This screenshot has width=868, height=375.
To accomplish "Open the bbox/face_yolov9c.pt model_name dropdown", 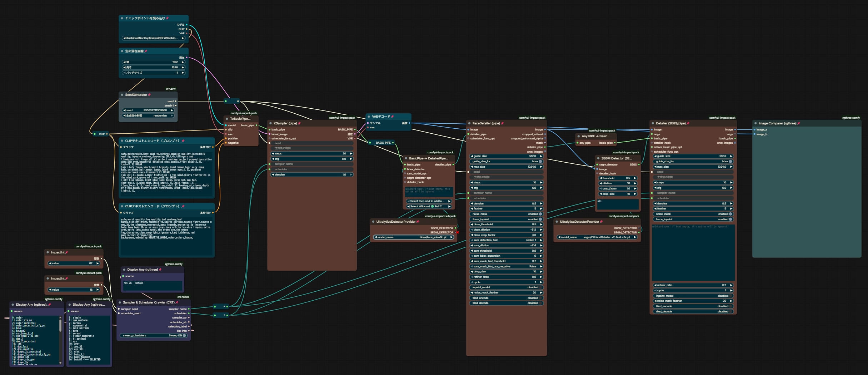I will point(414,237).
